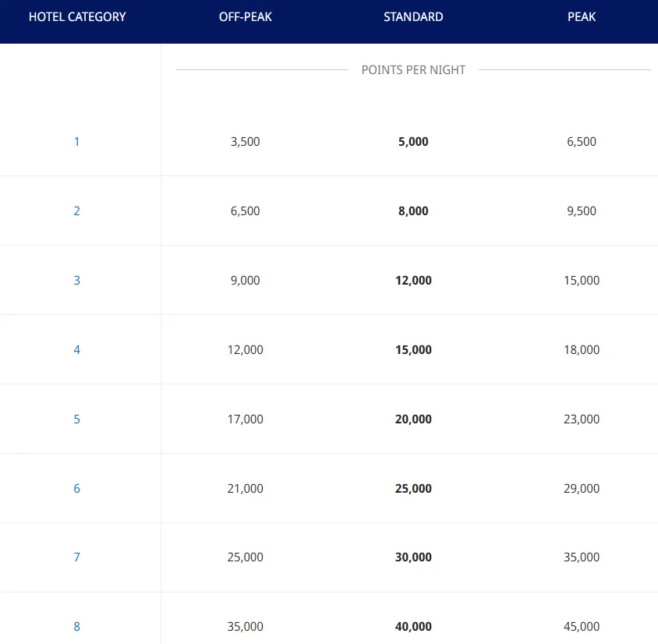Open the Category 7 hotel link
Image resolution: width=658 pixels, height=644 pixels.
tap(76, 557)
